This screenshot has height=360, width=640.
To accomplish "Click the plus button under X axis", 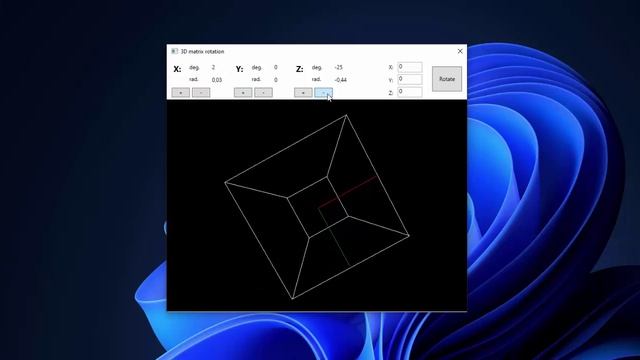I will [181, 93].
